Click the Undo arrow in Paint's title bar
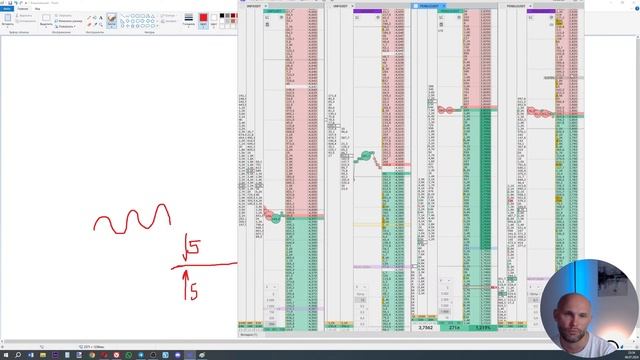This screenshot has height=360, width=640. (x=16, y=3)
